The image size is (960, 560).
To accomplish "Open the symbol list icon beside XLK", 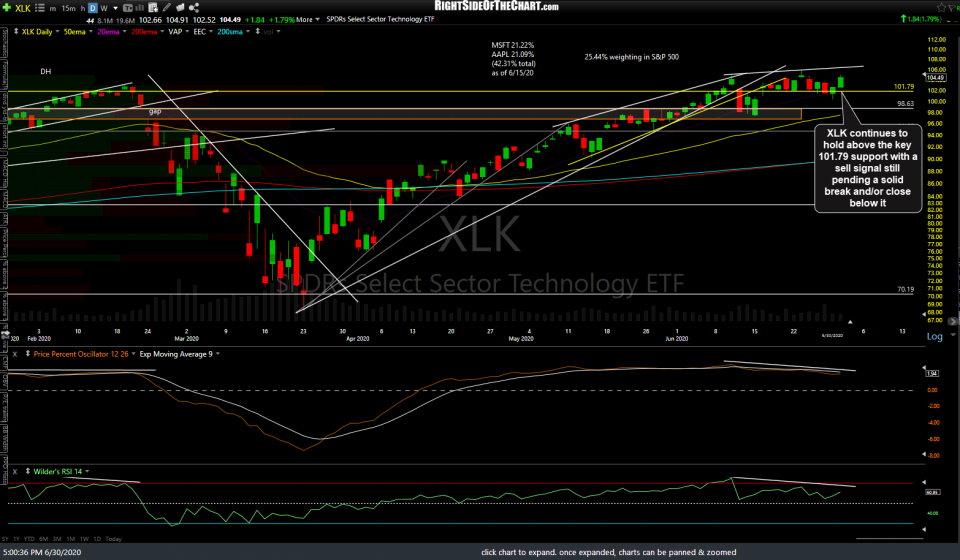I will [40, 8].
